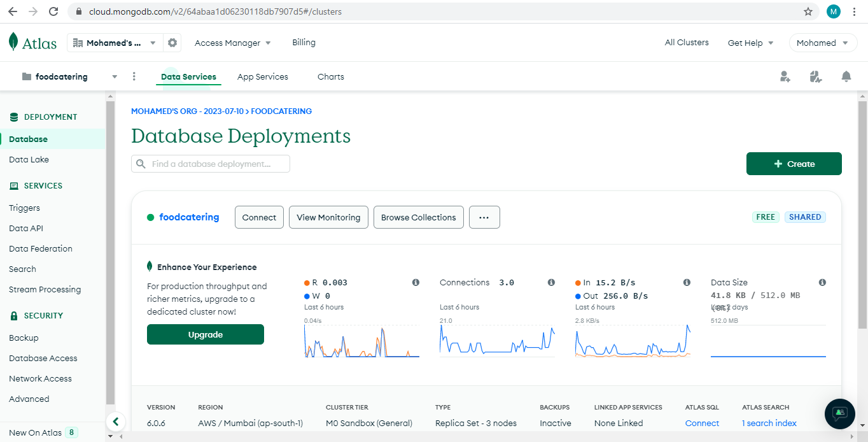
Task: Bookmark this page with the star icon
Action: [808, 11]
